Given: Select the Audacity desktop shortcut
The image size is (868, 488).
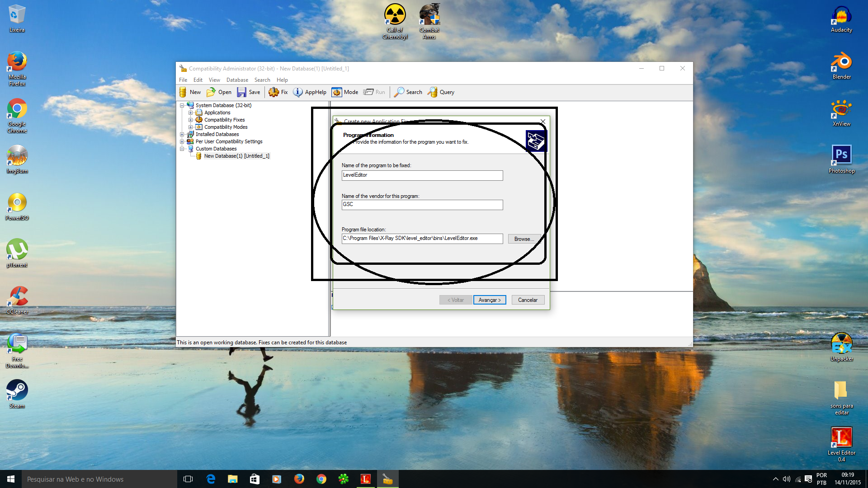Looking at the screenshot, I should tap(841, 19).
